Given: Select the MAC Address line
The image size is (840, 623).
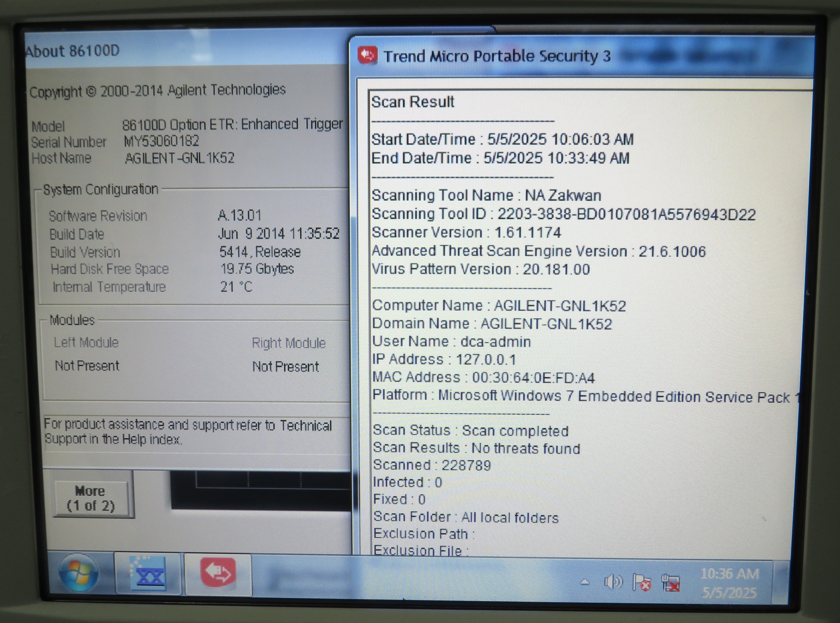Looking at the screenshot, I should point(484,377).
